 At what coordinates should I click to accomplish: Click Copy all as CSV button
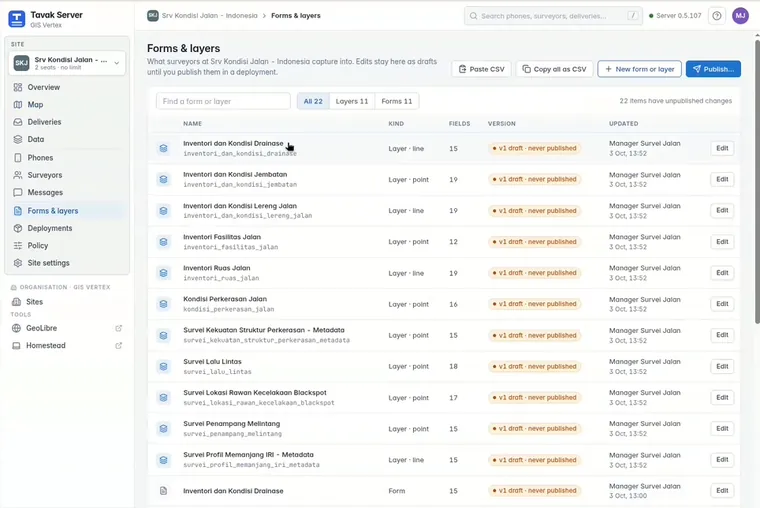554,69
